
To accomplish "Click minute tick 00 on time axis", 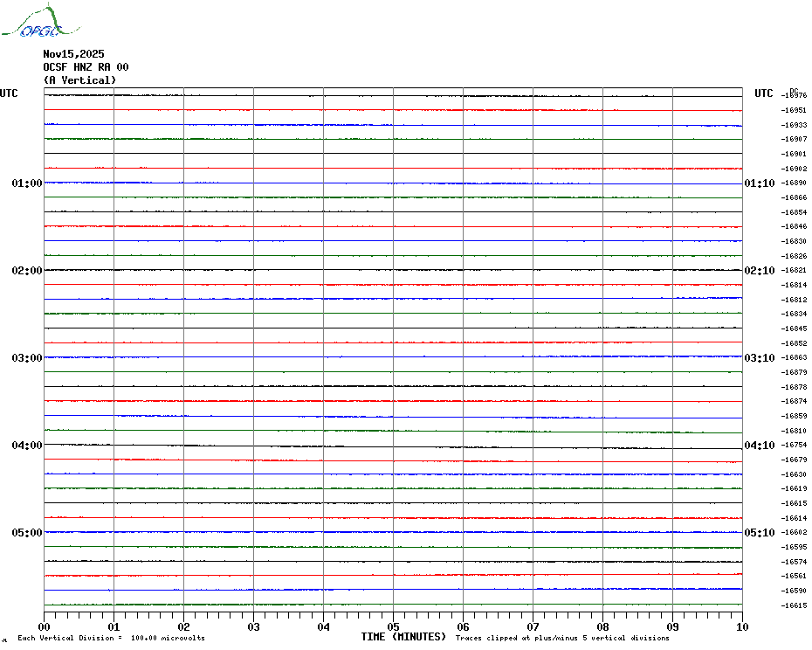I will (x=44, y=626).
